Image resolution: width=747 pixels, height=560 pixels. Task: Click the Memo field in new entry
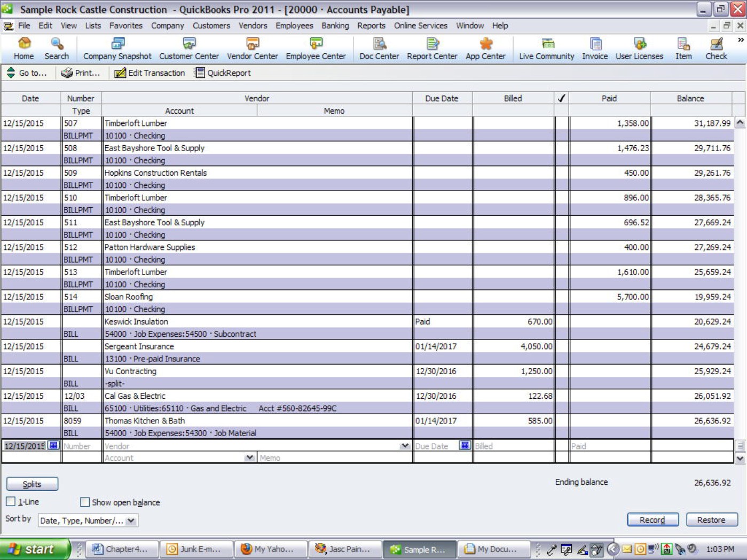pos(335,458)
